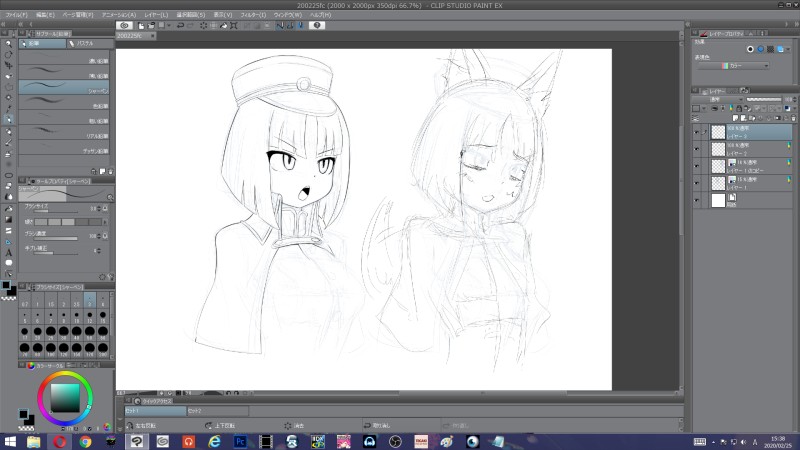Hide layer 3 using its eye icon
This screenshot has width=800, height=450.
(697, 131)
